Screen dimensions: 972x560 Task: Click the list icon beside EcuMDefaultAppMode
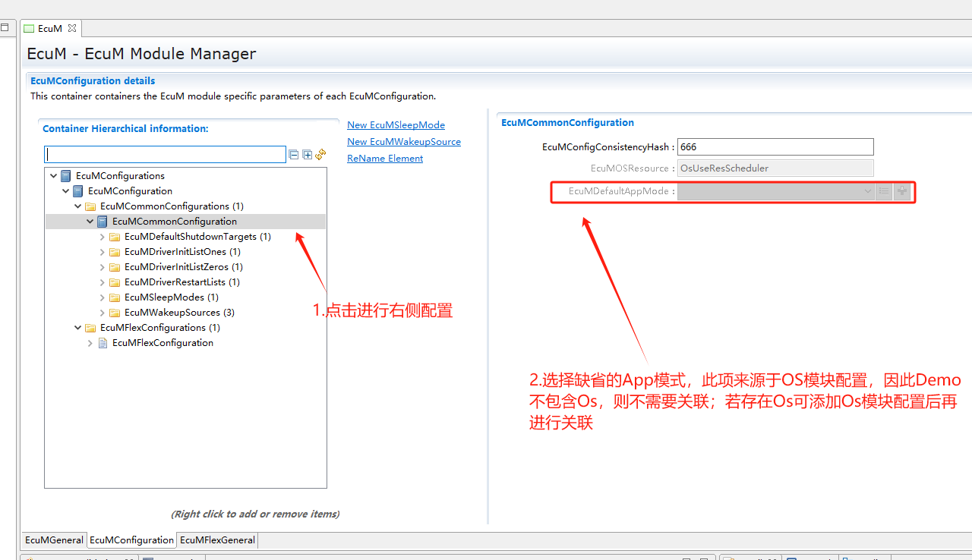[x=884, y=191]
